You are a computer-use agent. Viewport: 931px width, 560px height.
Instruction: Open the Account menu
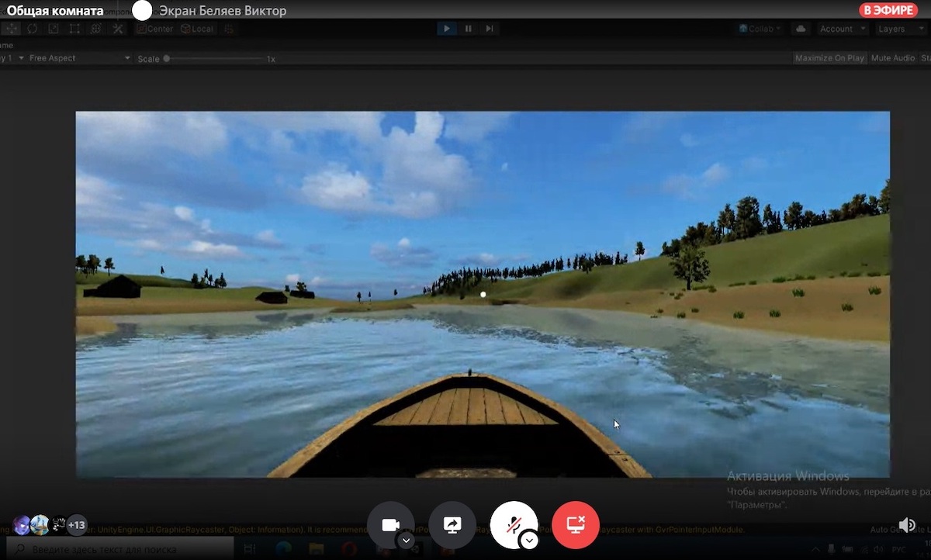(843, 29)
